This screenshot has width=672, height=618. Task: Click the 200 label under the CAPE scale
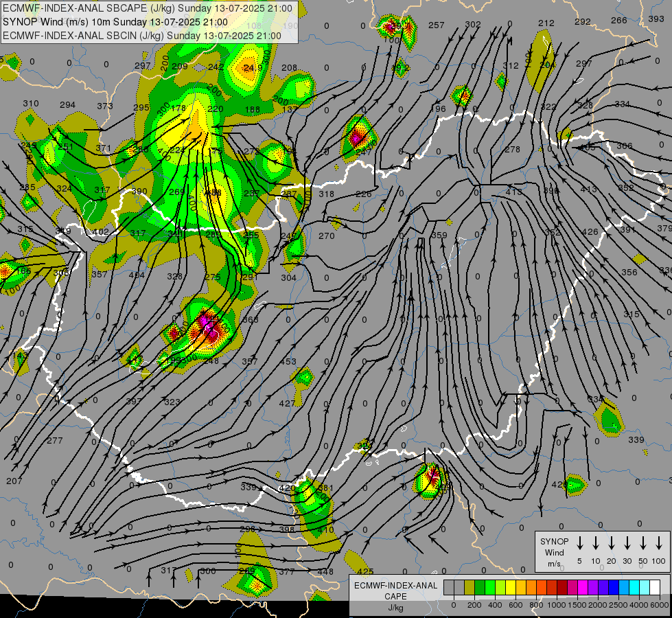point(474,605)
